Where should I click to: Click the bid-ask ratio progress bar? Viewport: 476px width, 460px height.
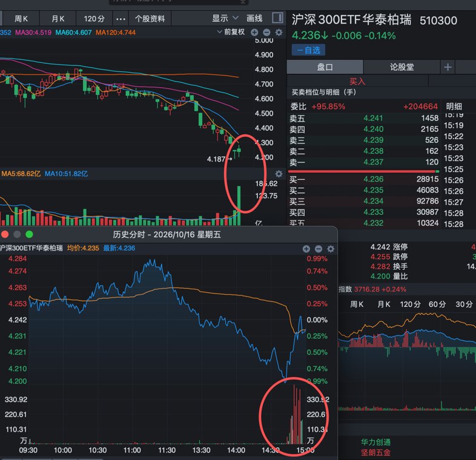tap(364, 171)
